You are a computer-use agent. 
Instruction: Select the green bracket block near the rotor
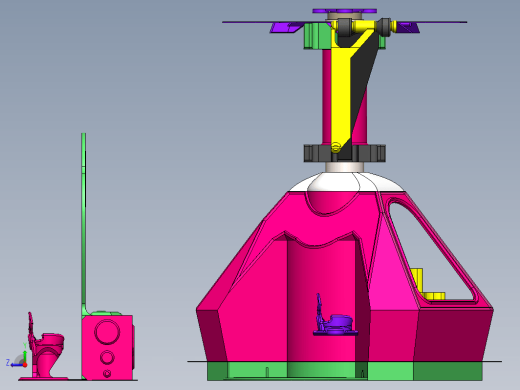coord(317,35)
